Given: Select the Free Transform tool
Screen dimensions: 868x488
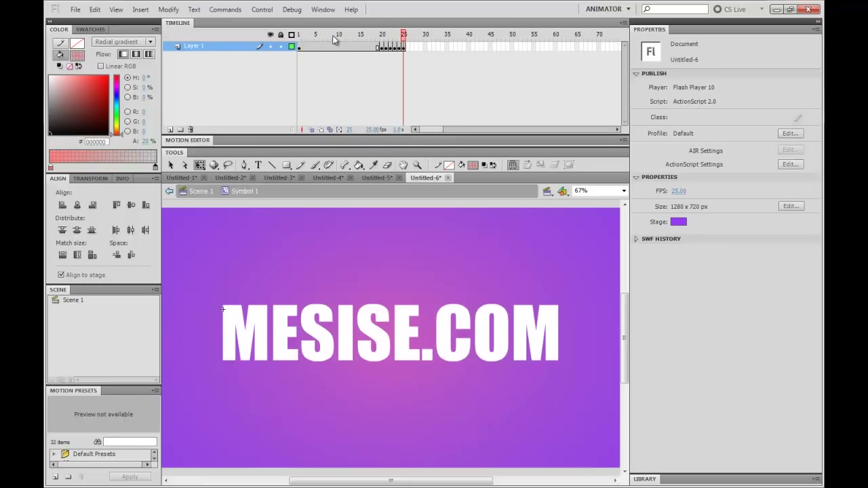Looking at the screenshot, I should pyautogui.click(x=199, y=165).
